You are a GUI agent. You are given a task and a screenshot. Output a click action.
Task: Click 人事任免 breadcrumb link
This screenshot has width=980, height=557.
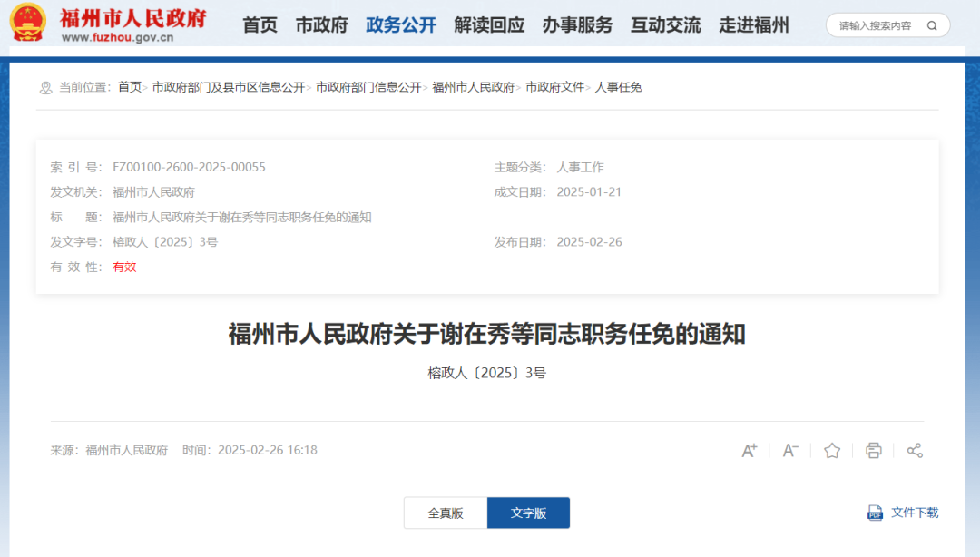point(618,87)
